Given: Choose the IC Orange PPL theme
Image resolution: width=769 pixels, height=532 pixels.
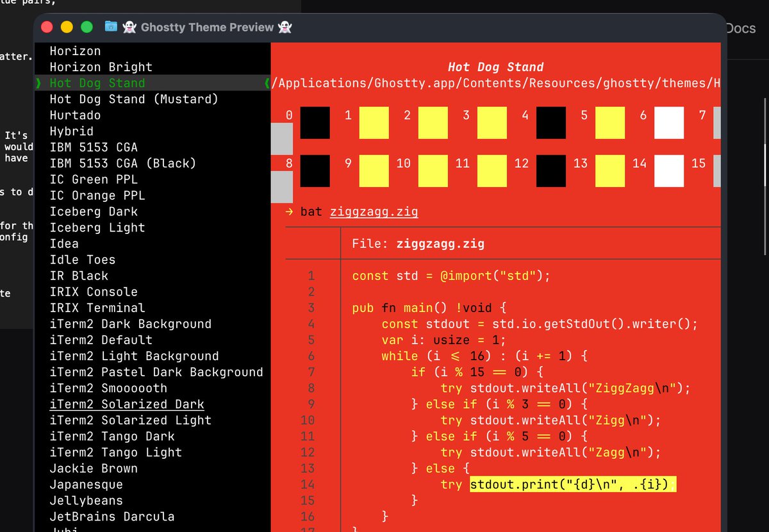Looking at the screenshot, I should click(x=97, y=195).
